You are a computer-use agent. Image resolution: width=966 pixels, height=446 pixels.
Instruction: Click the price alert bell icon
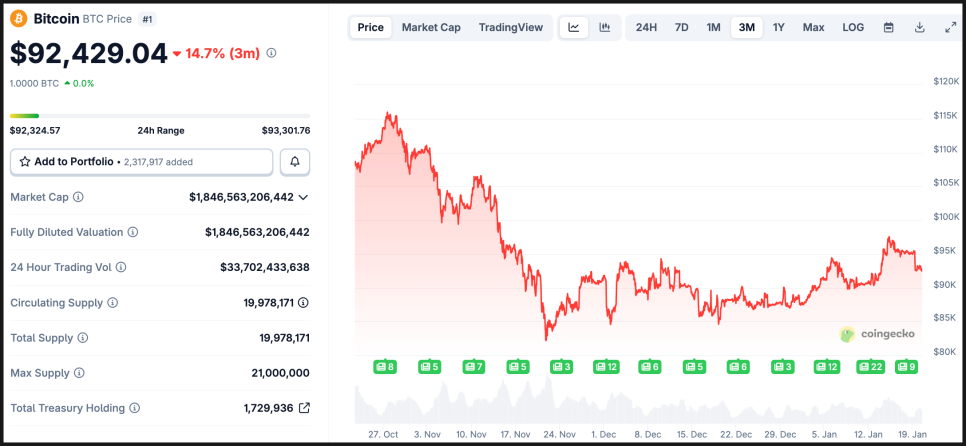[295, 161]
